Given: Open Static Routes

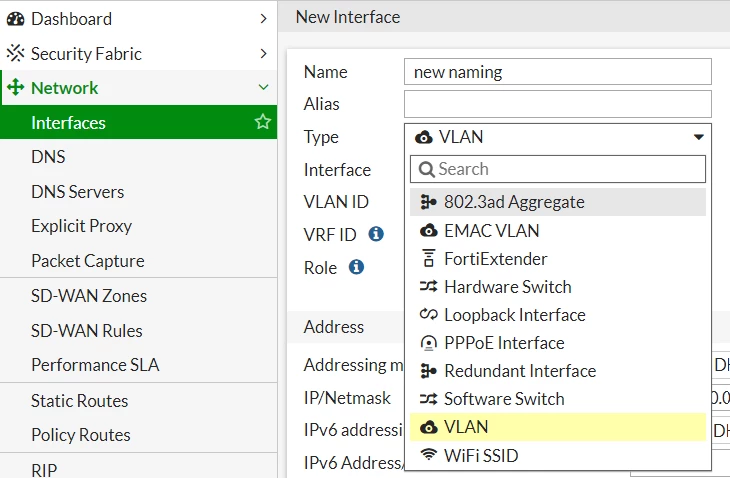Looking at the screenshot, I should (x=139, y=401).
